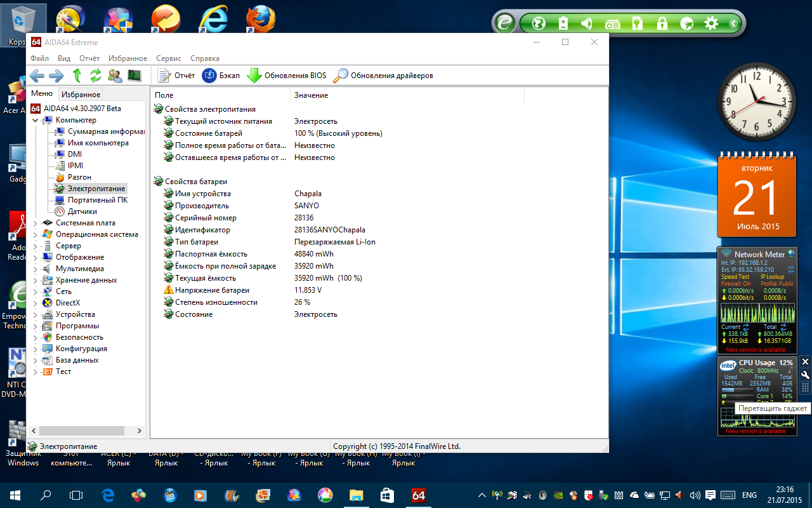Expand the Сеть node

(36, 291)
